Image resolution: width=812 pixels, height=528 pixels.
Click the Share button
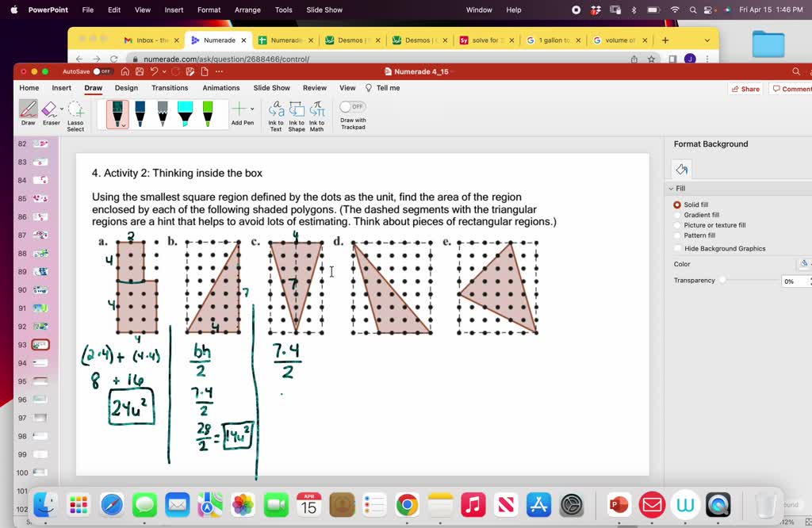click(x=745, y=88)
